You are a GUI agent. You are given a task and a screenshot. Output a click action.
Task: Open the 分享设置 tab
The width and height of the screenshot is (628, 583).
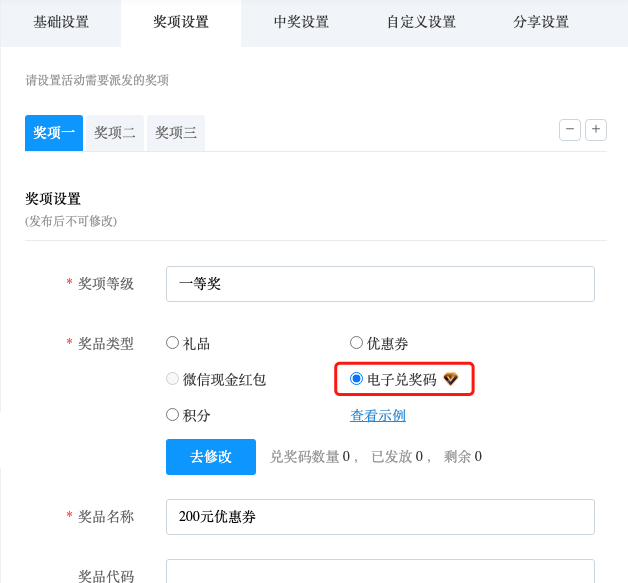[541, 22]
